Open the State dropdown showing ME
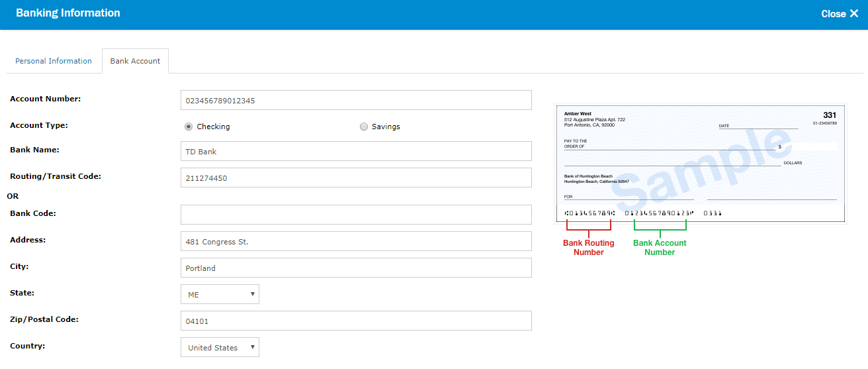The height and width of the screenshot is (369, 868). (220, 294)
